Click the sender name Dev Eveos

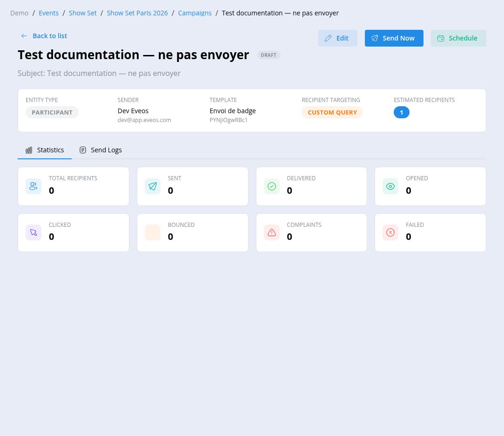pos(133,111)
